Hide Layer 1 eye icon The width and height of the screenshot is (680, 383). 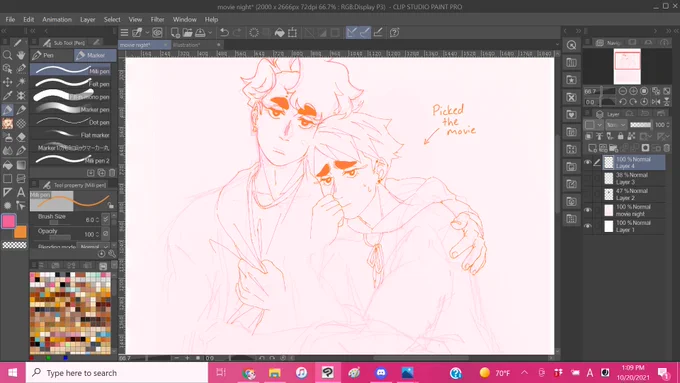588,226
